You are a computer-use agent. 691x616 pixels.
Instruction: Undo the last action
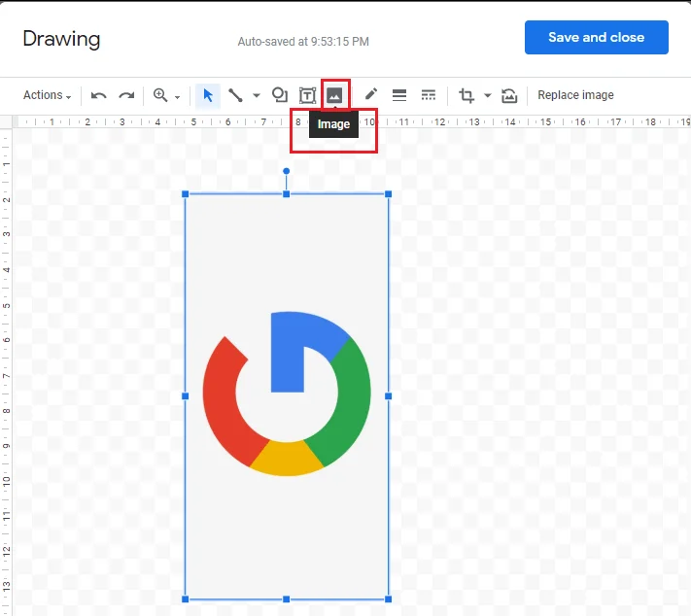pyautogui.click(x=98, y=95)
